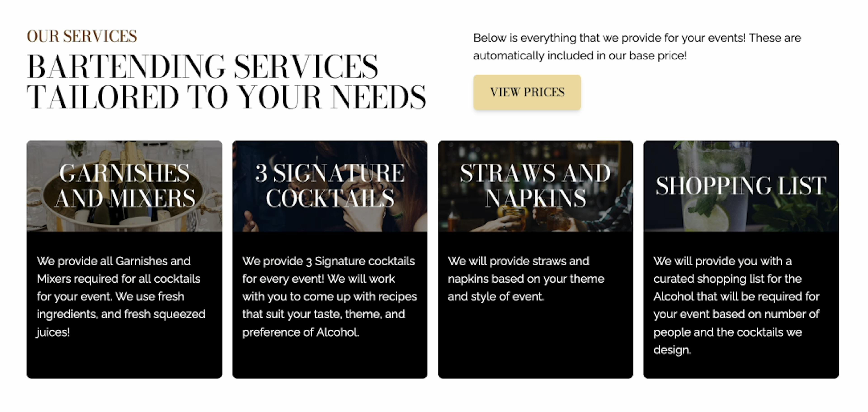Click the Garnishes and Mixers heading
The height and width of the screenshot is (412, 868).
point(124,185)
